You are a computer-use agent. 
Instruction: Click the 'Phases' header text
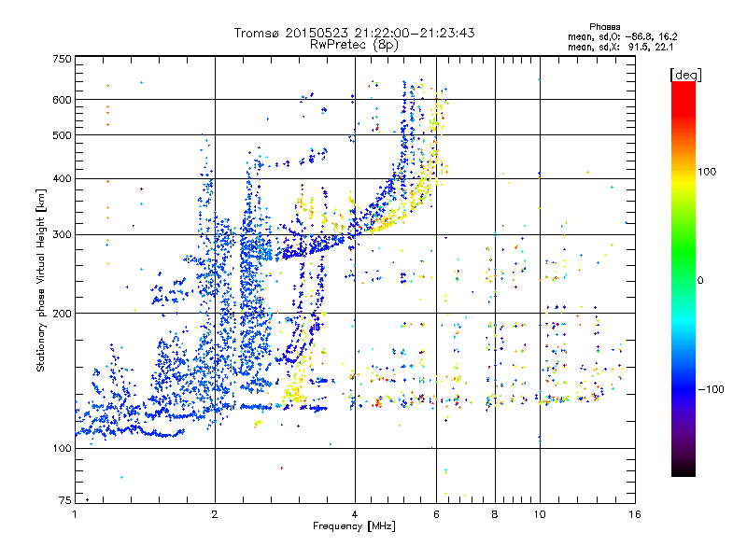click(x=604, y=27)
